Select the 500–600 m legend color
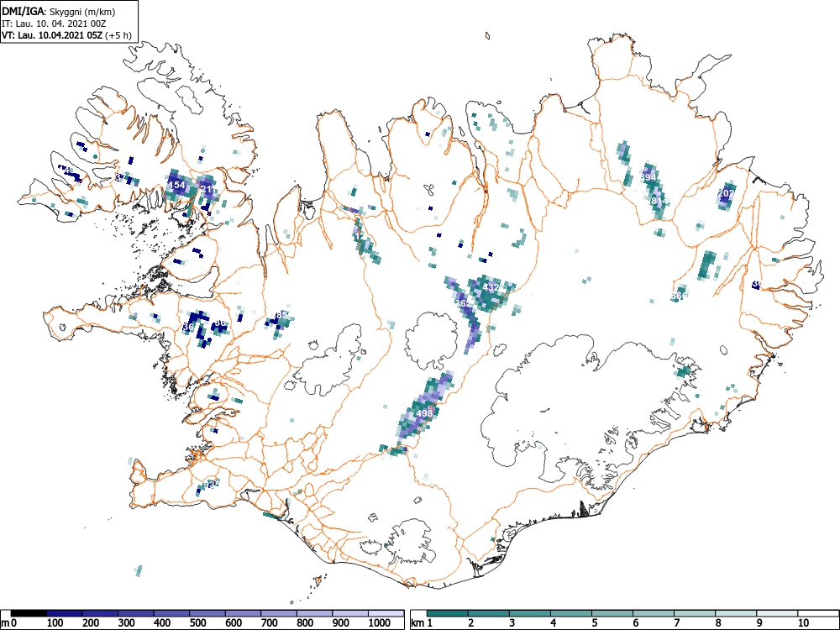 [x=207, y=613]
